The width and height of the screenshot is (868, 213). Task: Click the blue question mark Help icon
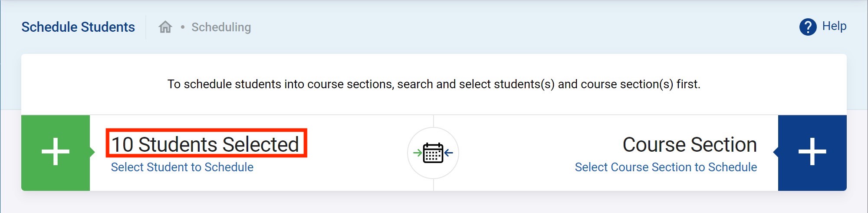[x=808, y=27]
